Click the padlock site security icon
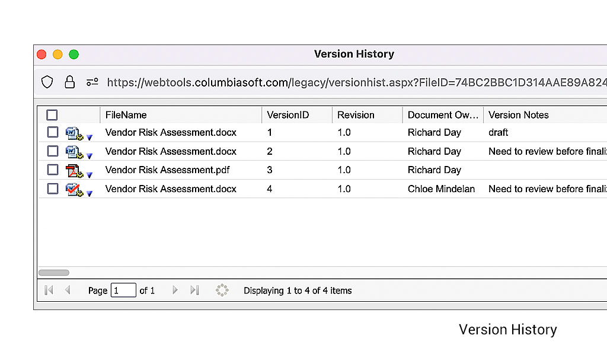 [70, 82]
